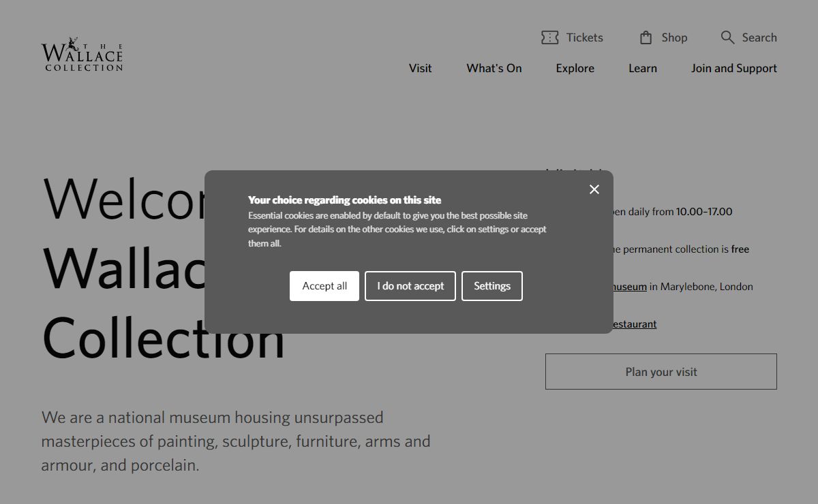The height and width of the screenshot is (504, 818).
Task: Follow the restaurant link
Action: [635, 324]
